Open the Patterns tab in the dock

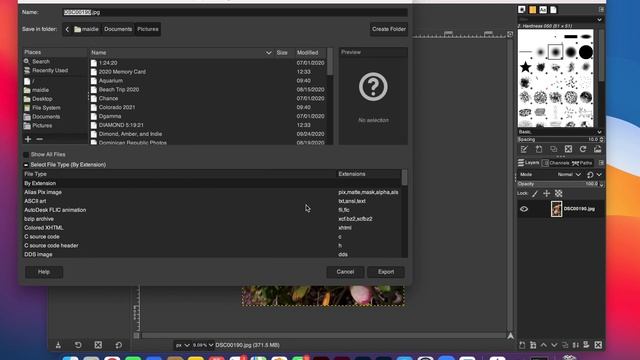pyautogui.click(x=532, y=10)
